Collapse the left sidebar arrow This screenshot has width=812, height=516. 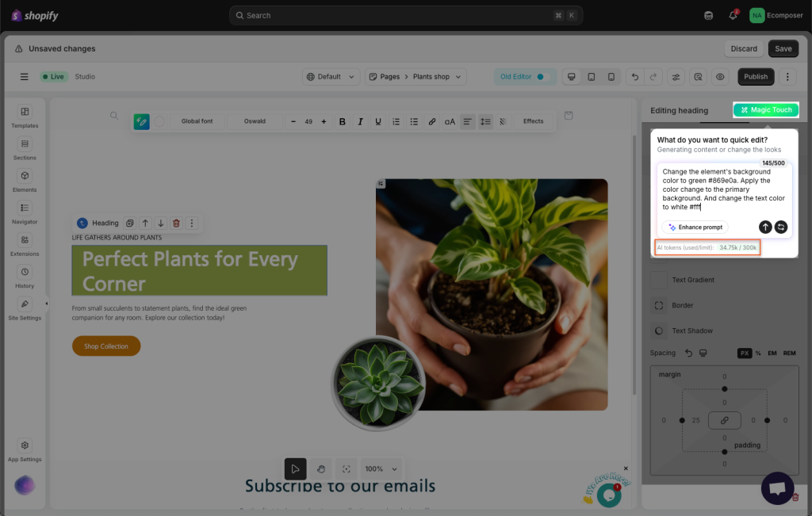pos(46,304)
